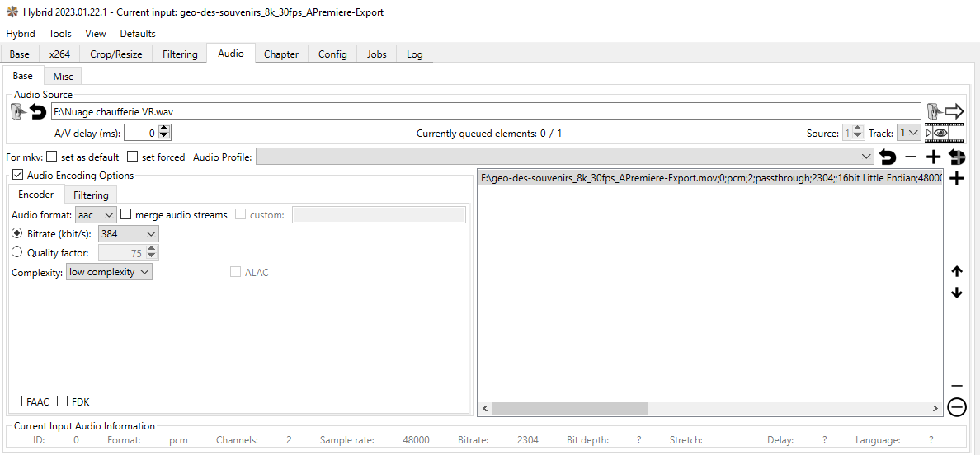Image resolution: width=980 pixels, height=455 pixels.
Task: Move the queued audio entry down with the down arrow
Action: coord(957,293)
